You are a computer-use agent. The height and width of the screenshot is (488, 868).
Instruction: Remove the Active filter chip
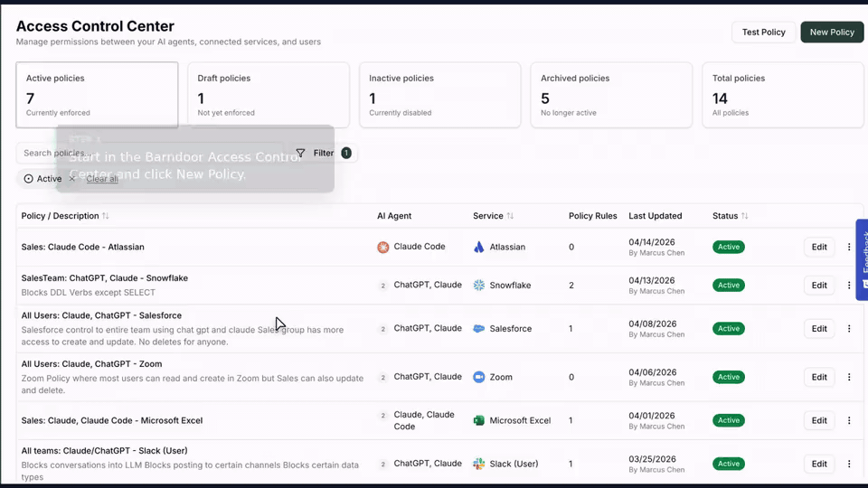pyautogui.click(x=72, y=179)
